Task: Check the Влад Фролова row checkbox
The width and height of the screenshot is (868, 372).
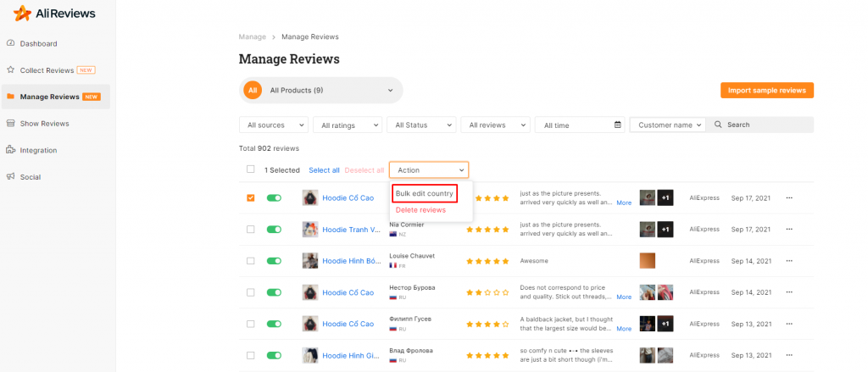Action: click(251, 355)
